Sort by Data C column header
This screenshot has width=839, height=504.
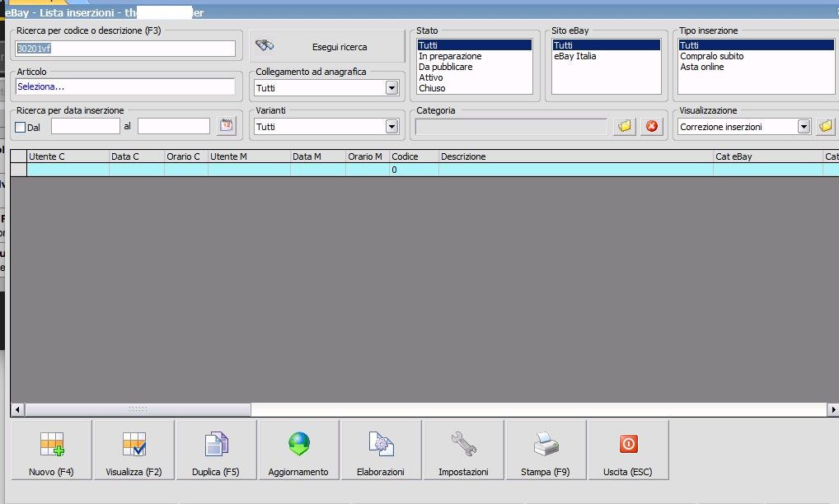pyautogui.click(x=137, y=156)
